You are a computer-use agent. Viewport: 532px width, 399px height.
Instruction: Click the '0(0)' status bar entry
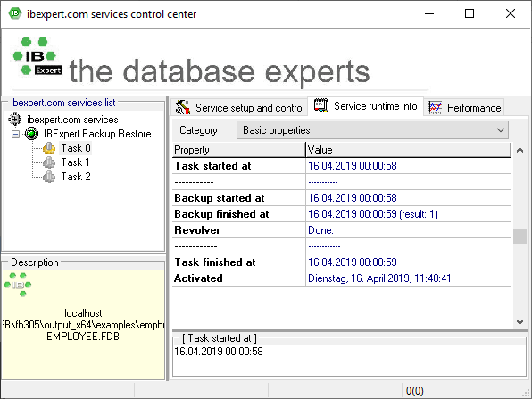[414, 391]
